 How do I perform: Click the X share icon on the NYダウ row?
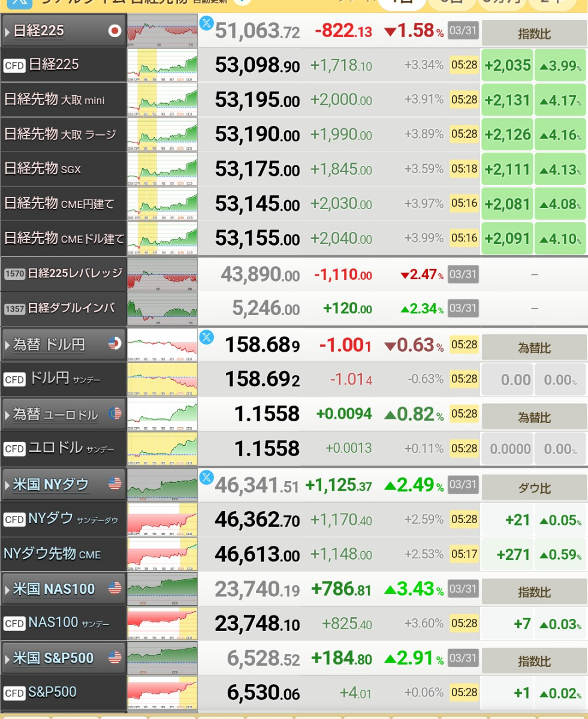coord(206,477)
